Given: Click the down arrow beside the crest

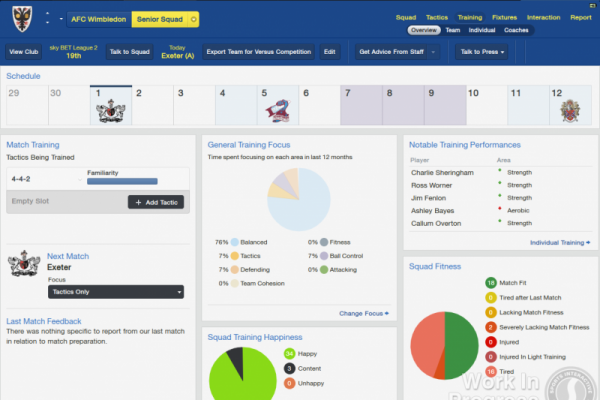Looking at the screenshot, I should tap(47, 23).
